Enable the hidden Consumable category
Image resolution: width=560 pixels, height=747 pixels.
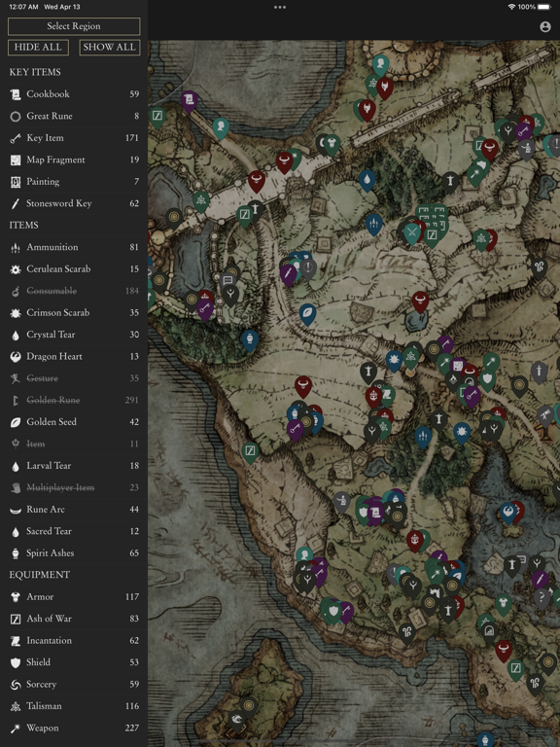pos(74,291)
